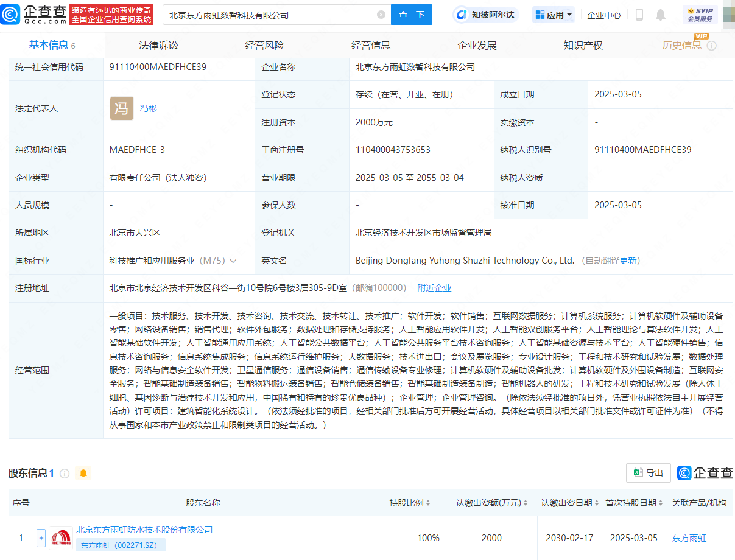The width and height of the screenshot is (735, 560).
Task: Focus the company name search field
Action: [x=270, y=15]
